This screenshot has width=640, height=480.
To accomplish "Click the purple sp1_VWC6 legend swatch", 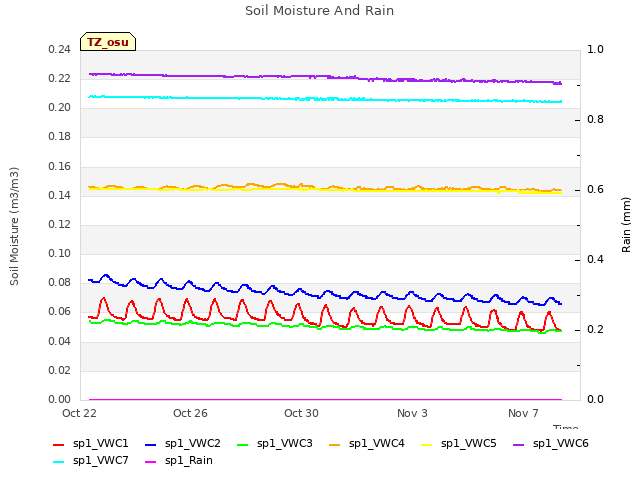I will (x=518, y=444).
